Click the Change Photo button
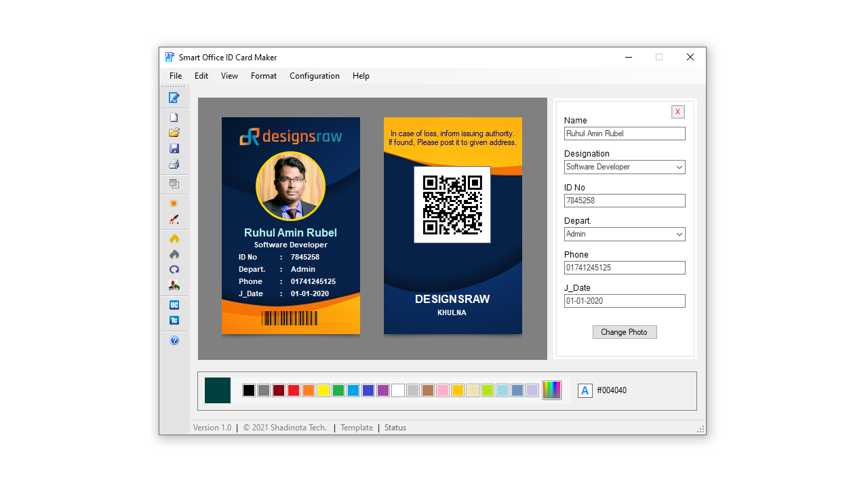The height and width of the screenshot is (488, 868). (x=624, y=331)
